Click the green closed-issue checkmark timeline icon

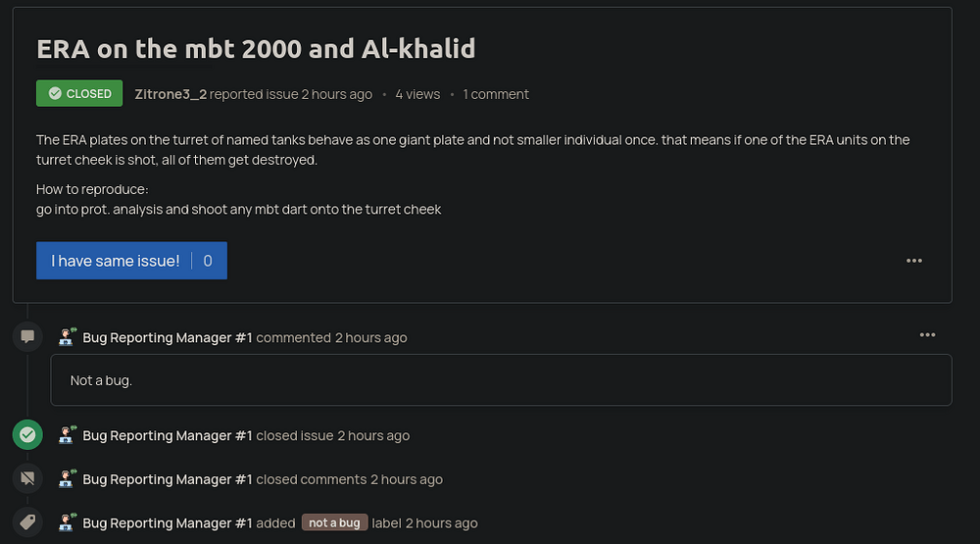click(x=27, y=434)
